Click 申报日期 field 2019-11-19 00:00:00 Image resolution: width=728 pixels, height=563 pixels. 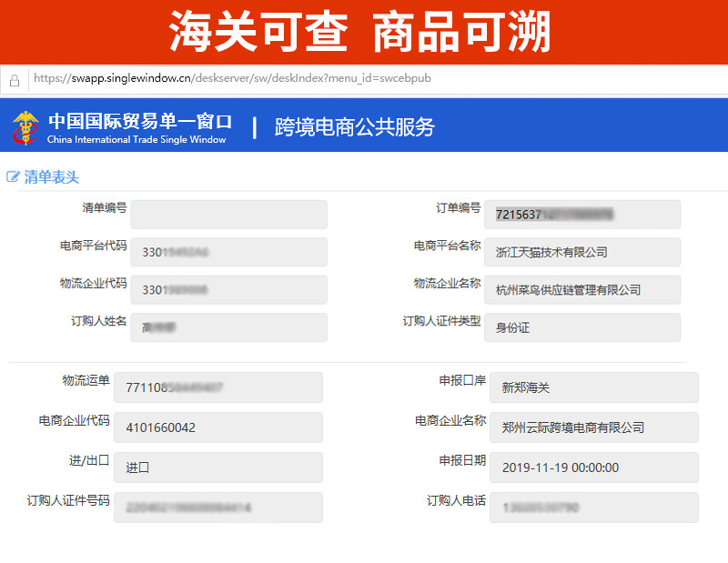pyautogui.click(x=594, y=467)
